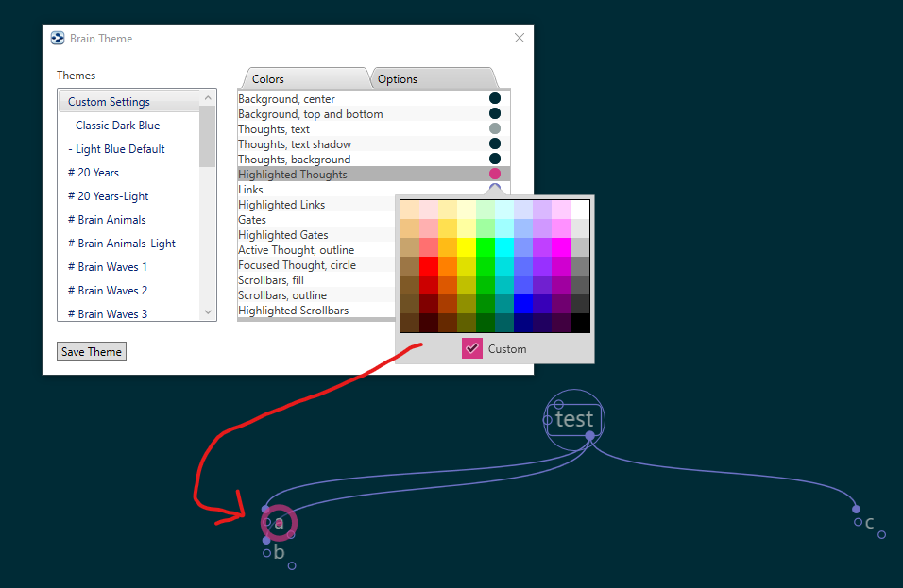Click the test thought node
Viewport: 903px width, 588px height.
click(574, 419)
